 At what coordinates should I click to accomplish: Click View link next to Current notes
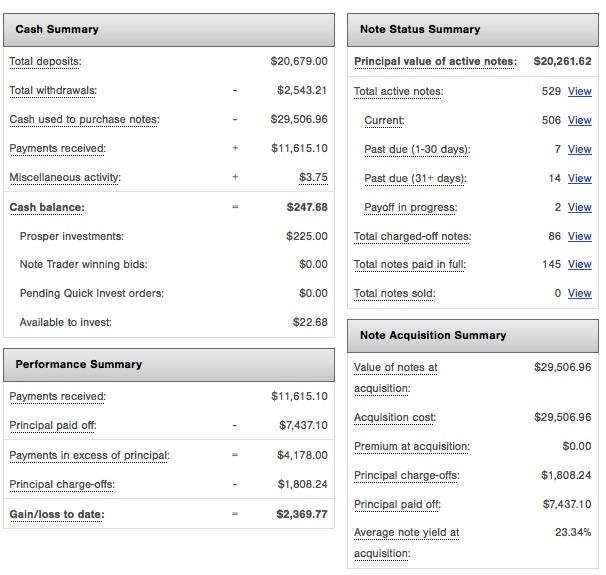pos(579,120)
